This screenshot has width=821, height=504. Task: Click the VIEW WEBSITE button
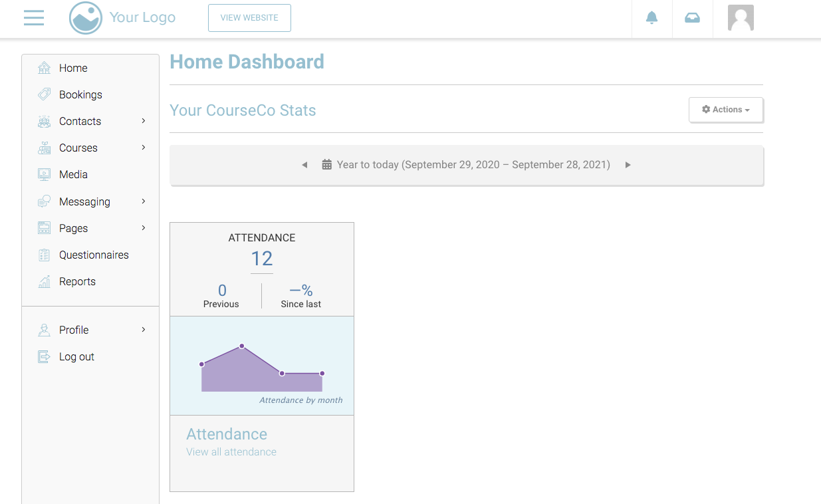[249, 18]
